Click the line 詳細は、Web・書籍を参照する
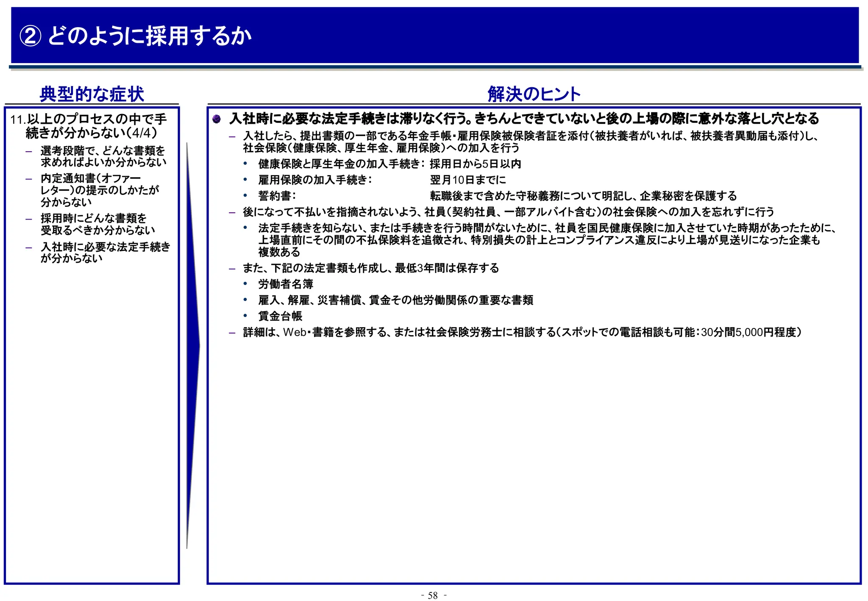 point(522,332)
